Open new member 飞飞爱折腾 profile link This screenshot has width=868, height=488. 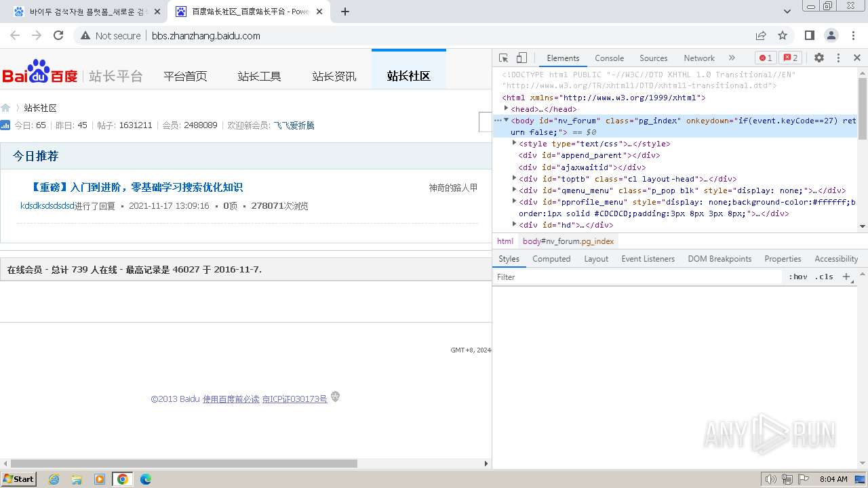coord(294,125)
